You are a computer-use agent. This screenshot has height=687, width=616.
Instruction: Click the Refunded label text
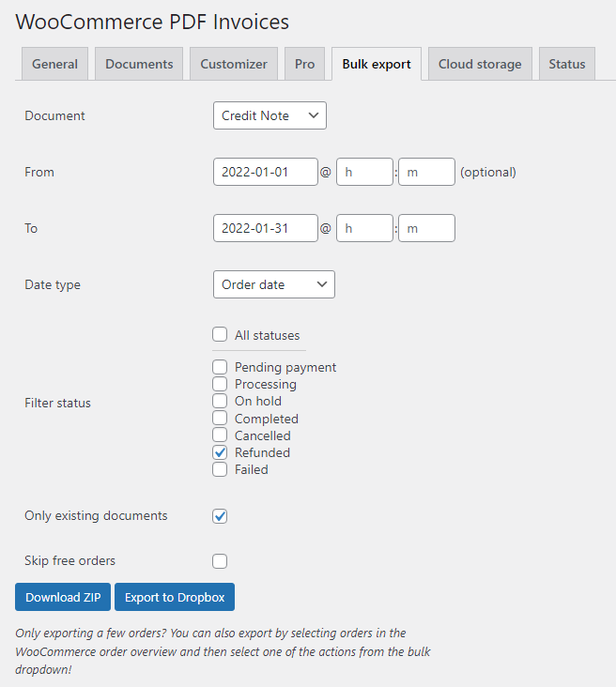coord(262,452)
